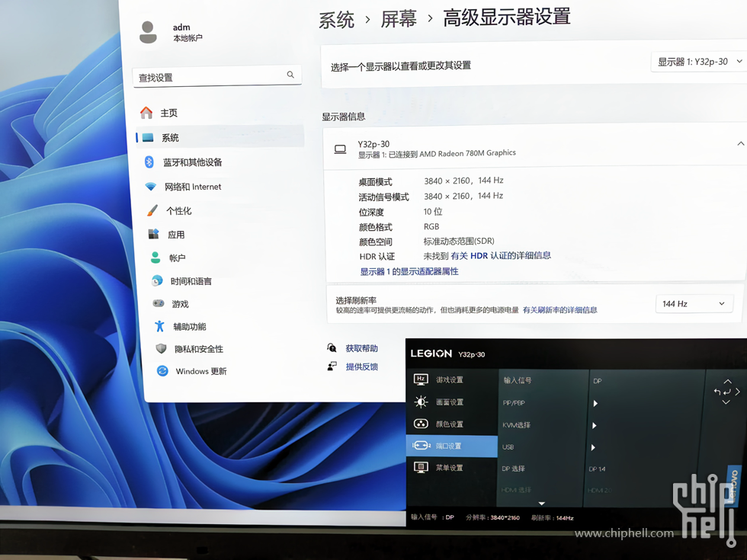
Task: Collapse the Y32p-30 display info card chevron
Action: tap(740, 143)
